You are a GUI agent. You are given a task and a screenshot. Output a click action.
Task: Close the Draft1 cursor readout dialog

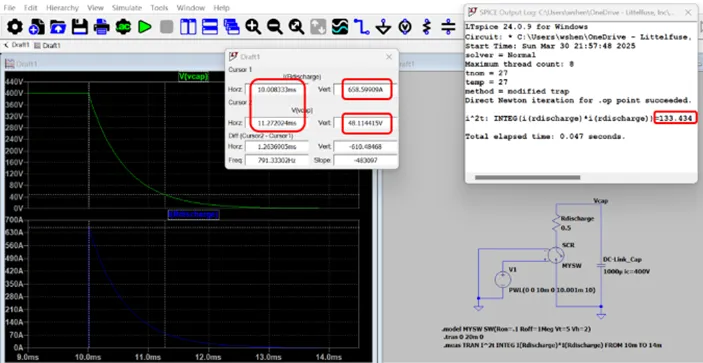pos(389,57)
